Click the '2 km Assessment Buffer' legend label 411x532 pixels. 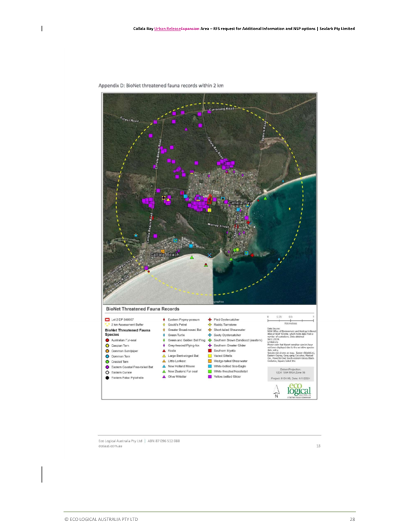pyautogui.click(x=127, y=325)
